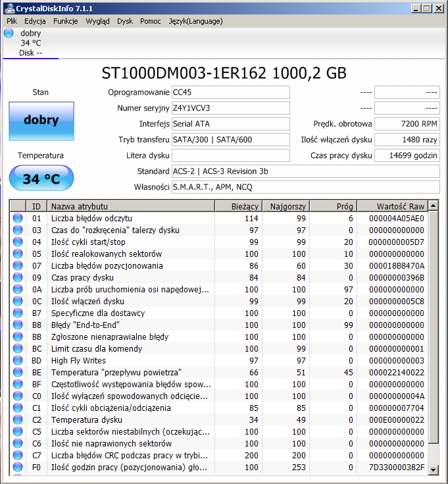Click status orb for Błędy End-to-End
The width and height of the screenshot is (448, 484).
[18, 325]
